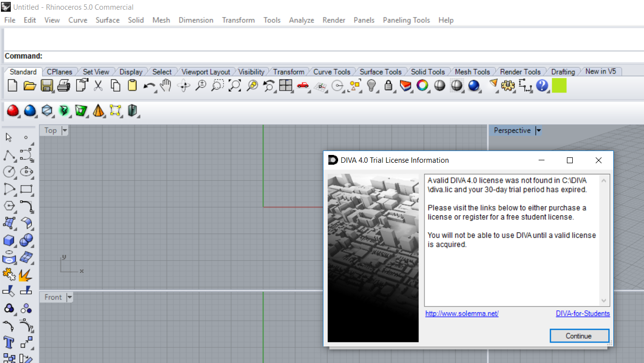
Task: Click the New file icon
Action: (x=13, y=86)
